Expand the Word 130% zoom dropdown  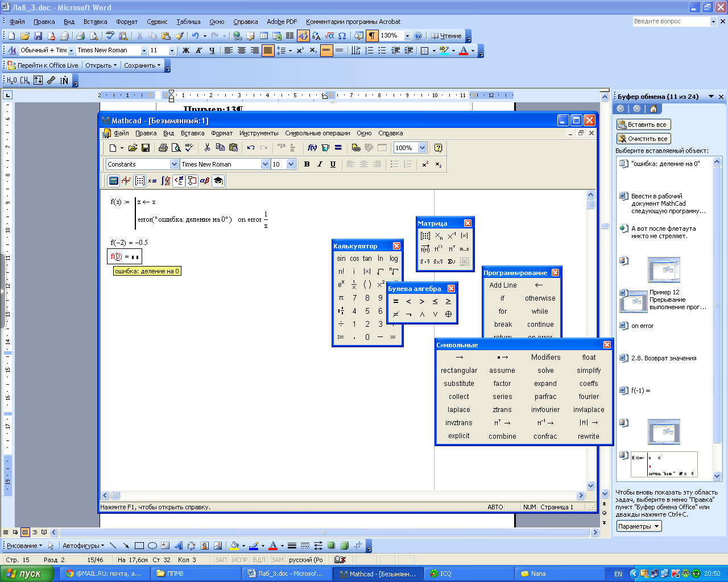(x=407, y=36)
